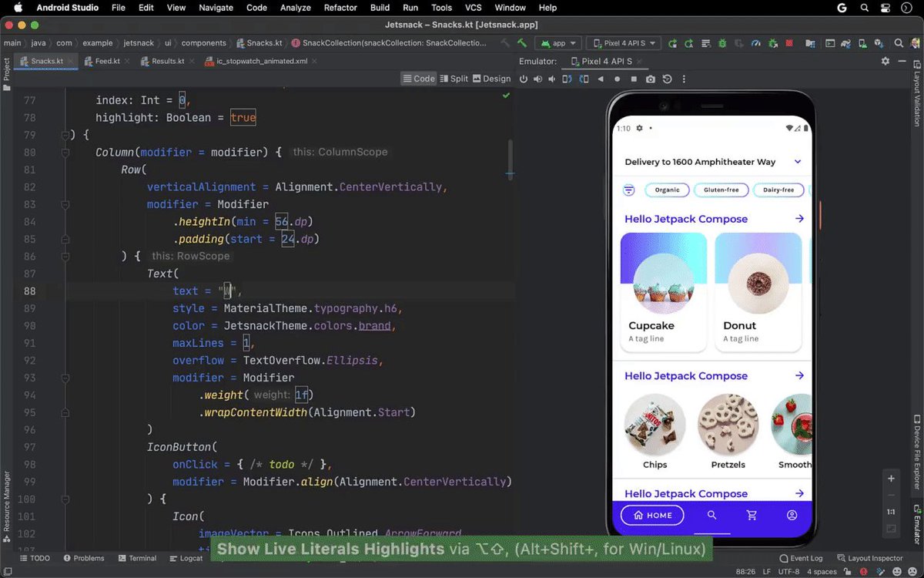Screen dimensions: 924x578
Task: Collapse the code fold at line 100
Action: [65, 499]
